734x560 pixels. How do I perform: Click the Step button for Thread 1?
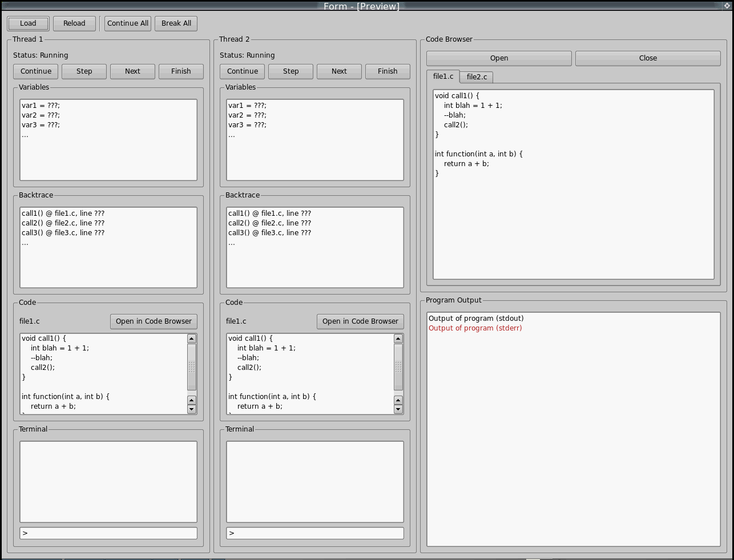(84, 71)
